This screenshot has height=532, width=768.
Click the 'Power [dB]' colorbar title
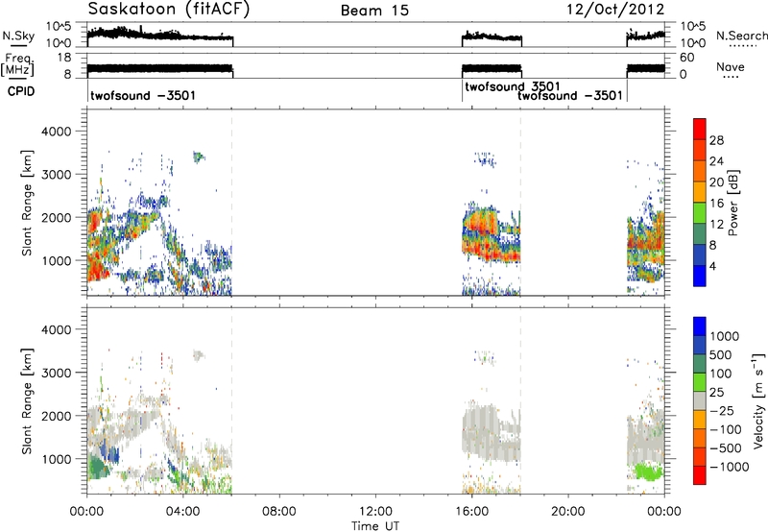733,203
